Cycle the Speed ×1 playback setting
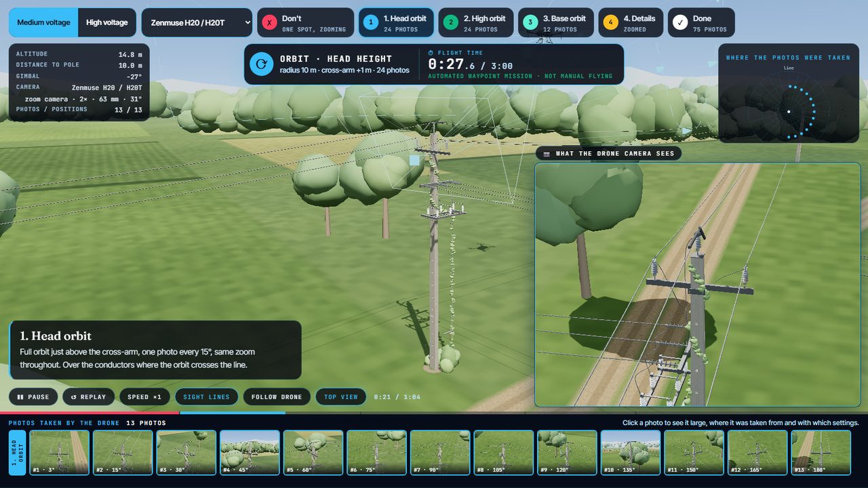 (x=144, y=396)
